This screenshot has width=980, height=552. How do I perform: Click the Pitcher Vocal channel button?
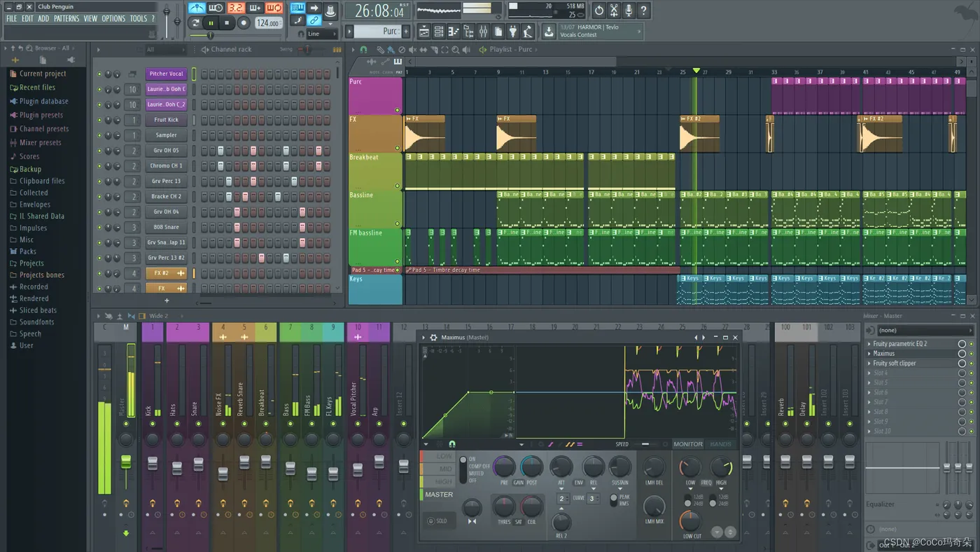coord(166,74)
